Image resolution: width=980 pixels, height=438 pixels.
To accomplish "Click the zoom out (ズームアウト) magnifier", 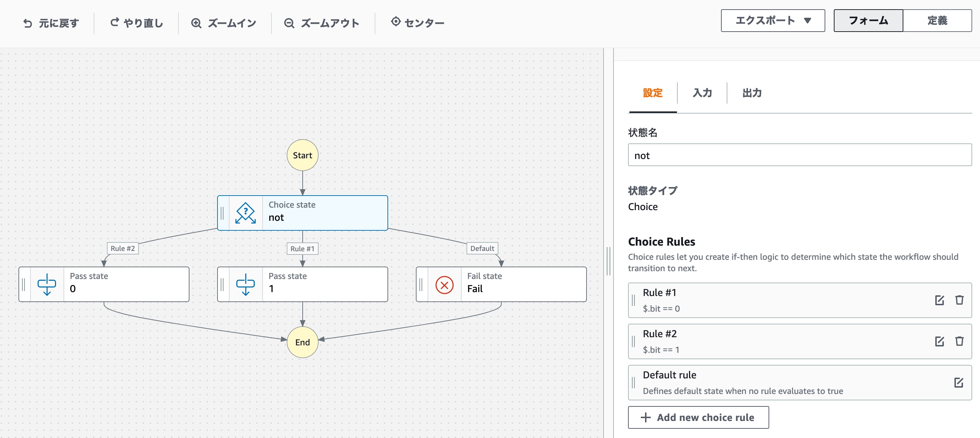I will tap(289, 23).
